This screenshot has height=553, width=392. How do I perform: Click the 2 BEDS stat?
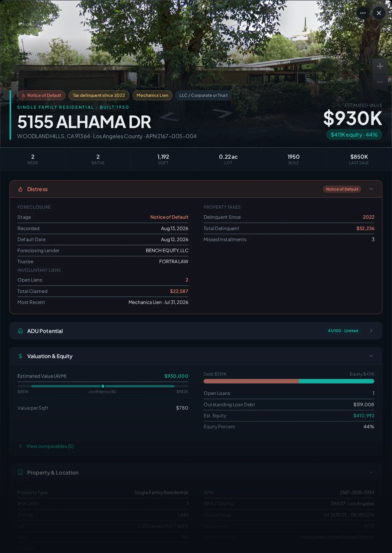click(33, 159)
